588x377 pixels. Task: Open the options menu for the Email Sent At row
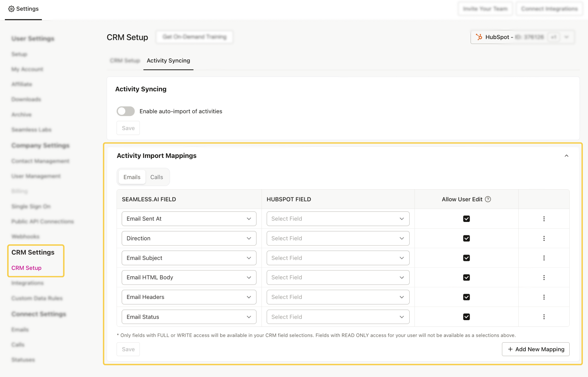point(544,219)
